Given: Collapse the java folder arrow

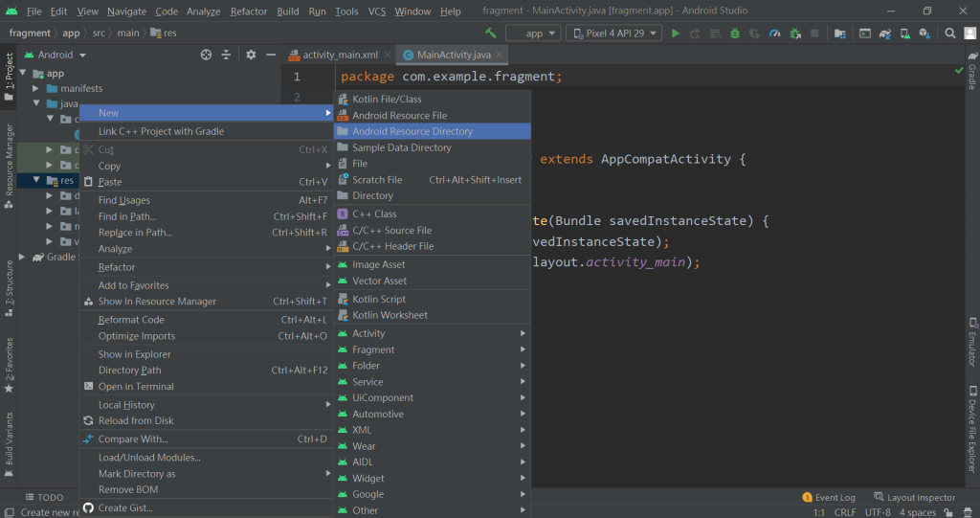Looking at the screenshot, I should [x=36, y=103].
